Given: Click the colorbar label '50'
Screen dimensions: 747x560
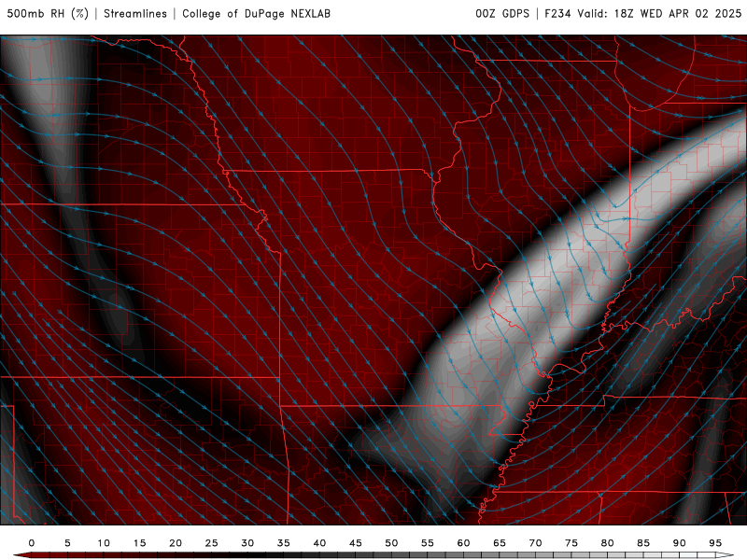Looking at the screenshot, I should click(391, 543).
